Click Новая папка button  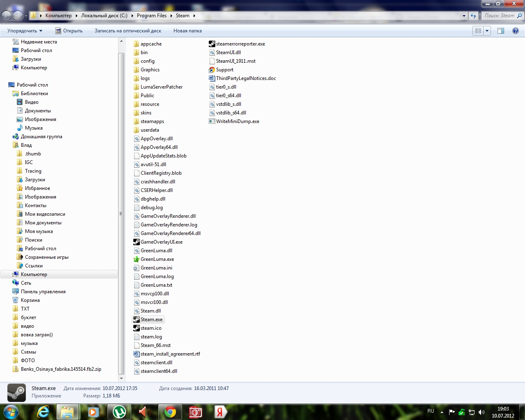[x=187, y=31]
